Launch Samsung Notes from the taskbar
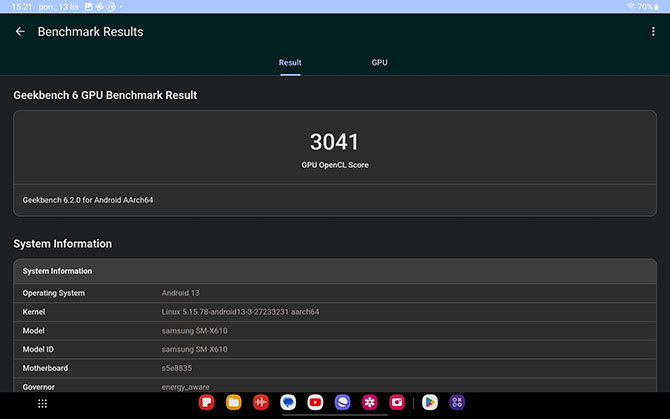Image resolution: width=670 pixels, height=419 pixels. point(206,402)
